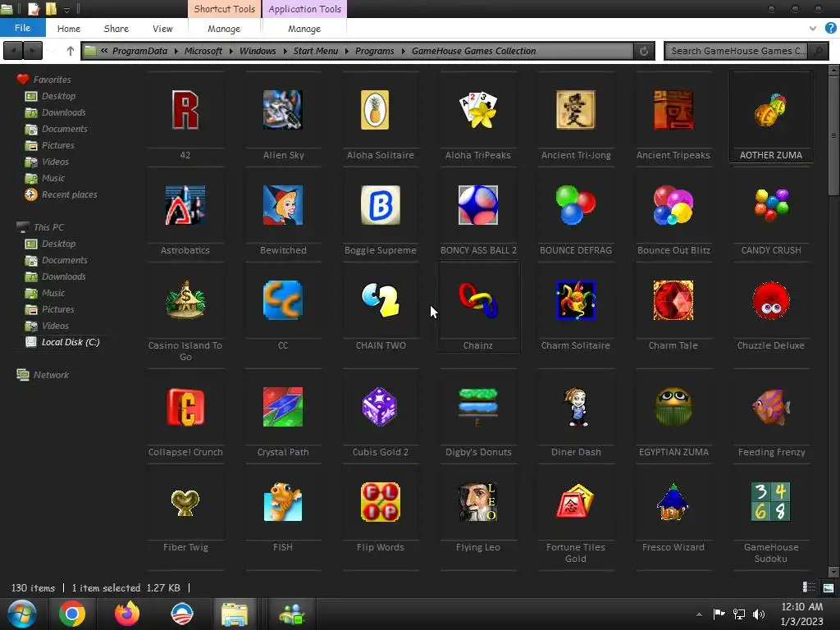840x630 pixels.
Task: Click Microsoft in the address path
Action: [x=203, y=51]
